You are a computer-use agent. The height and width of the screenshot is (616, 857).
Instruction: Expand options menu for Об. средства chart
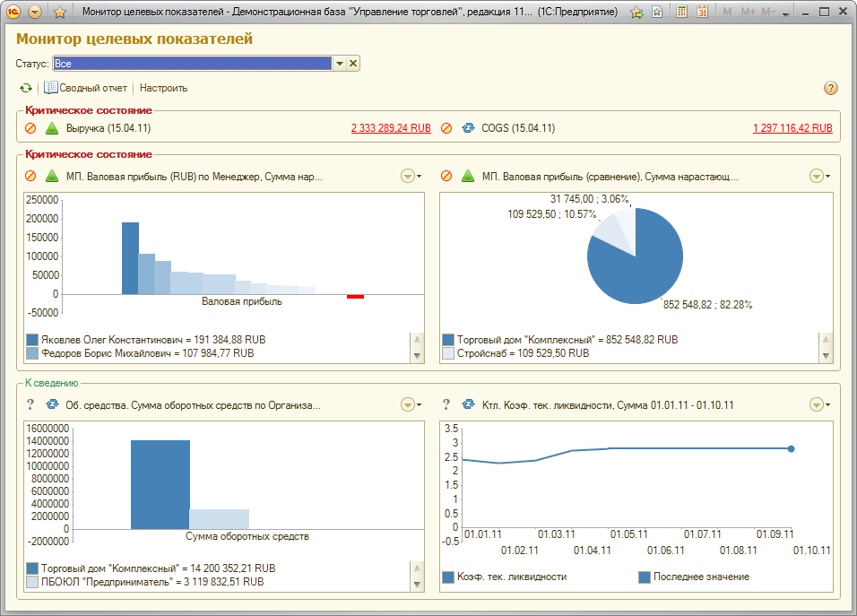click(x=411, y=405)
